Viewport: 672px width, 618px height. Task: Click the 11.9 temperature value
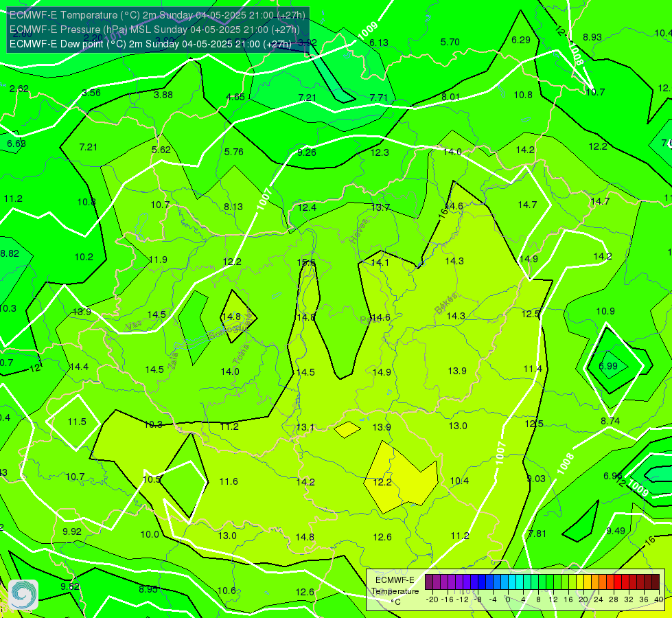pos(158,260)
